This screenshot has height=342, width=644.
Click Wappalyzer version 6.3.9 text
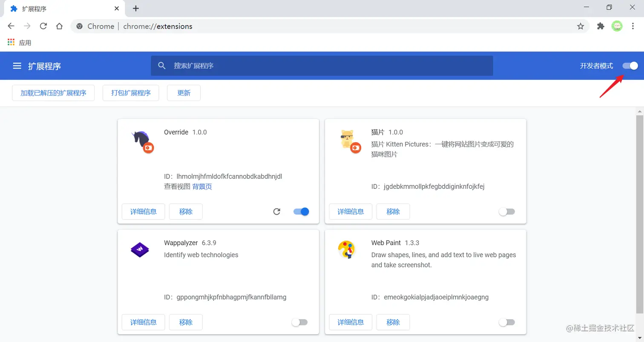(209, 243)
